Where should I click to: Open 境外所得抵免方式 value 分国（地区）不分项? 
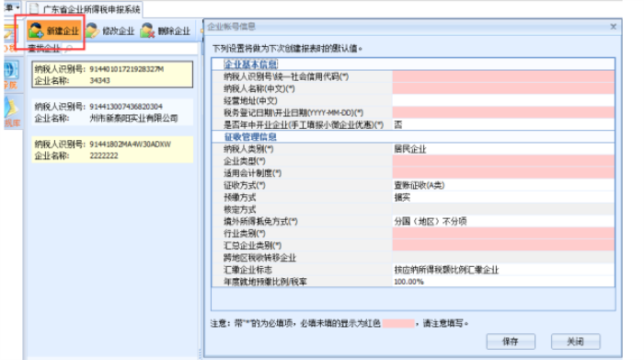click(x=503, y=222)
